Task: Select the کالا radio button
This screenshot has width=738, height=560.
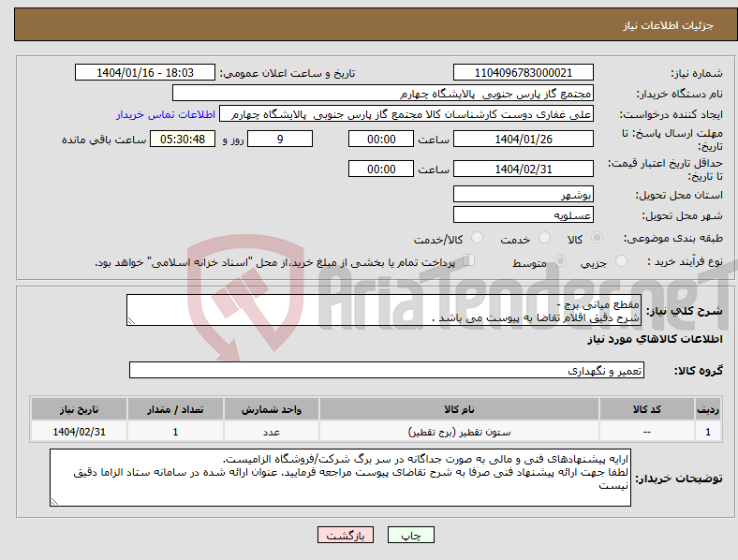Action: [x=597, y=238]
